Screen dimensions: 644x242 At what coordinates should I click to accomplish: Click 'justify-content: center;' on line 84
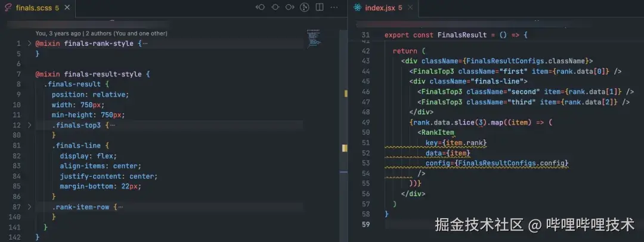(x=109, y=176)
